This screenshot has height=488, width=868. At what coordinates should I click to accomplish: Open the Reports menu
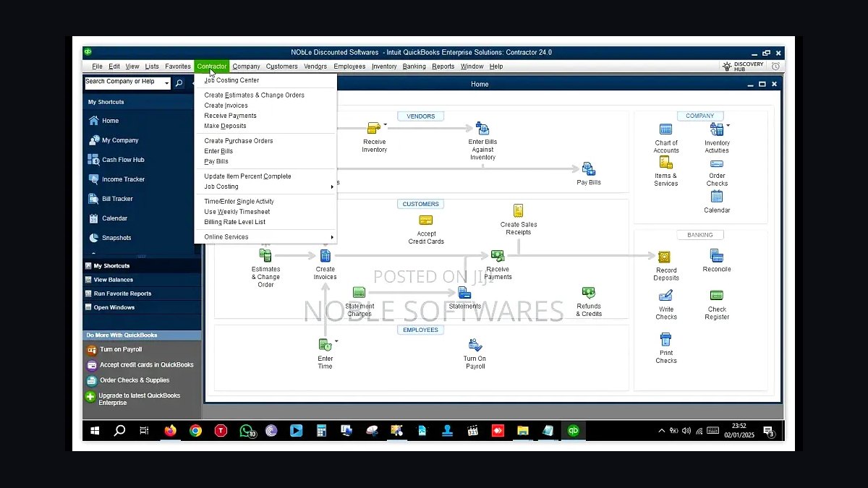tap(443, 67)
